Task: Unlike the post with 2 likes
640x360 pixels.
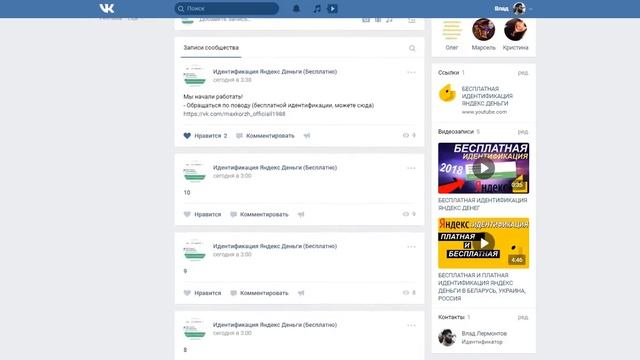Action: (205, 136)
